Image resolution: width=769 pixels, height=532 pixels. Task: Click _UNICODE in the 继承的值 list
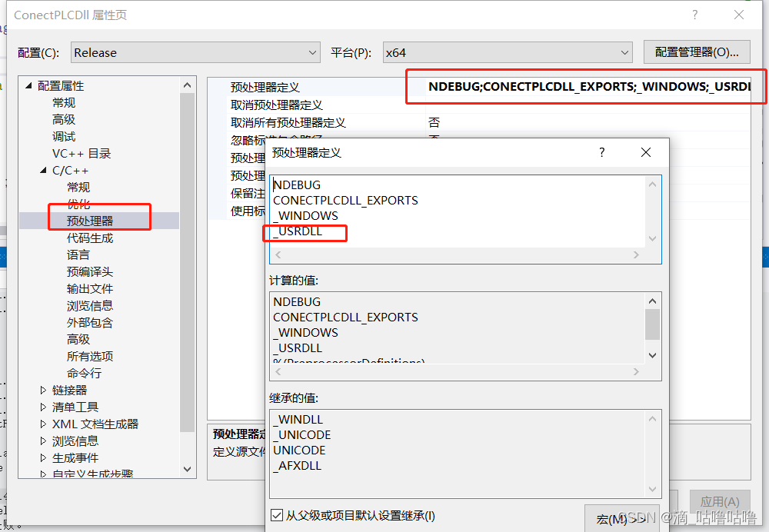tap(302, 435)
